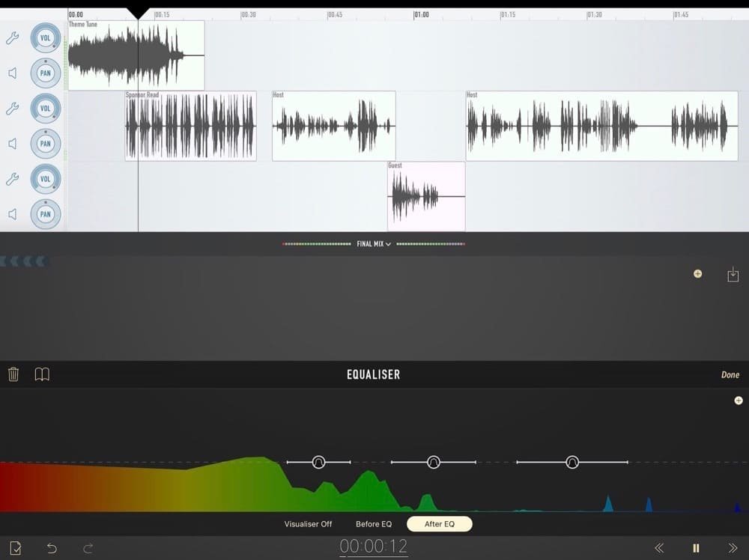Viewport: 749px width, 560px height.
Task: Open the FINAL MIX dropdown
Action: [x=374, y=243]
